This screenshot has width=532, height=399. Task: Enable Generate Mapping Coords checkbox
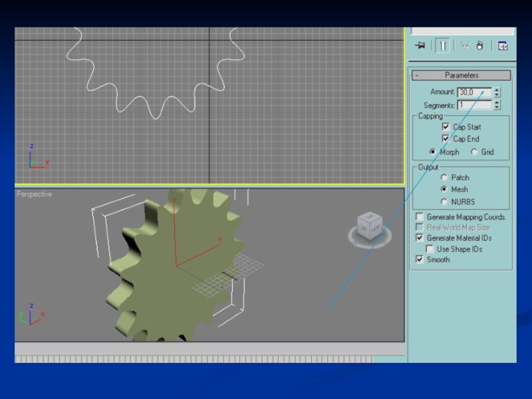(x=420, y=217)
